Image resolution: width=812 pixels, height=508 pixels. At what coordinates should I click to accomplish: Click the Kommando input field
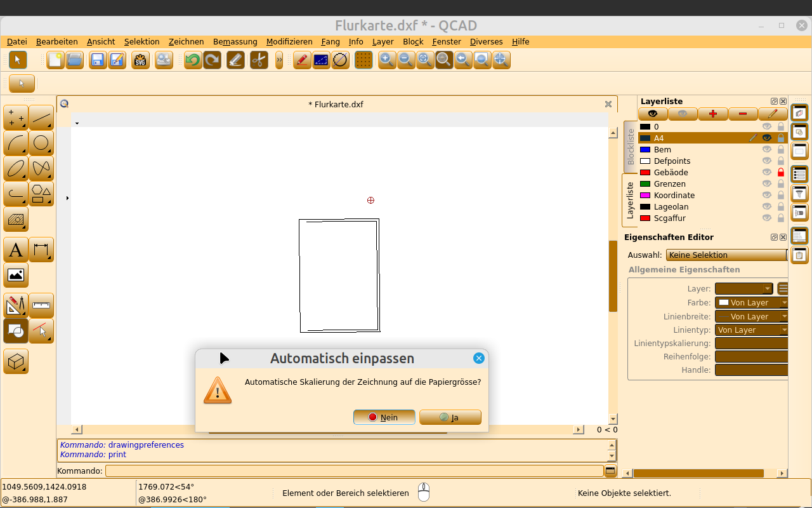354,471
